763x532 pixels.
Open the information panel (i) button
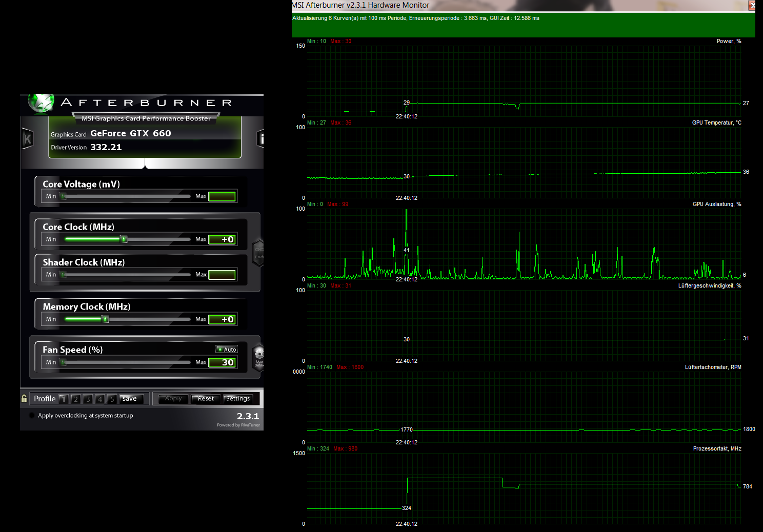click(260, 138)
